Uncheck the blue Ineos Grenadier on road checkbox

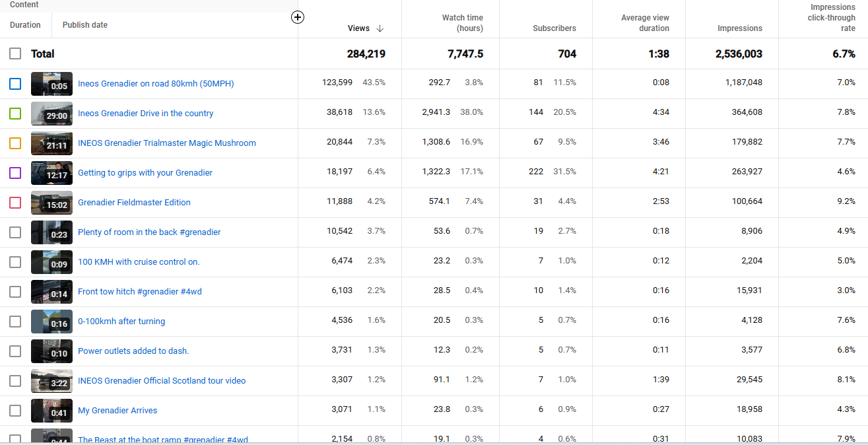click(x=15, y=84)
